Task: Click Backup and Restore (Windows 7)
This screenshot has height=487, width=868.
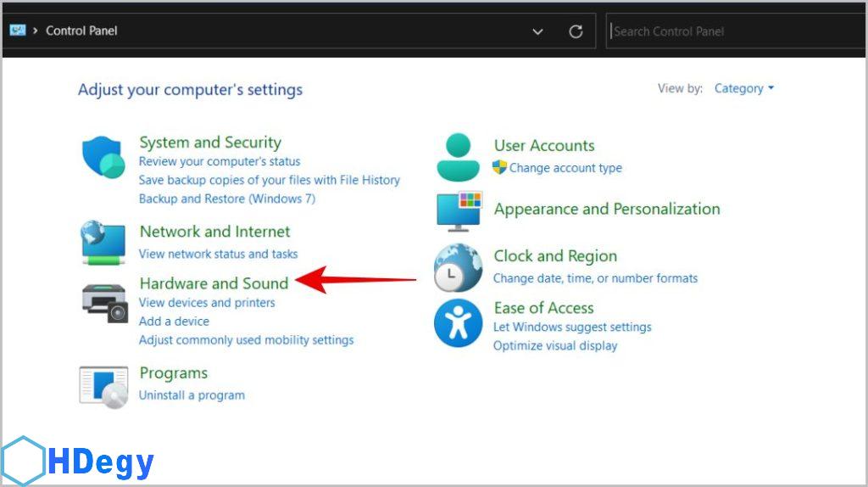Action: 226,199
